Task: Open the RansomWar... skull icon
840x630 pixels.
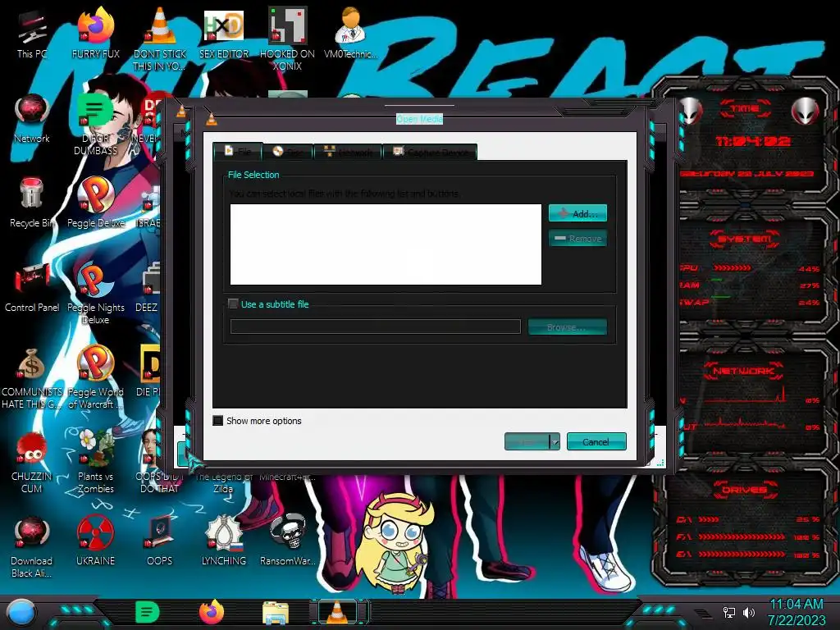Action: (x=287, y=541)
